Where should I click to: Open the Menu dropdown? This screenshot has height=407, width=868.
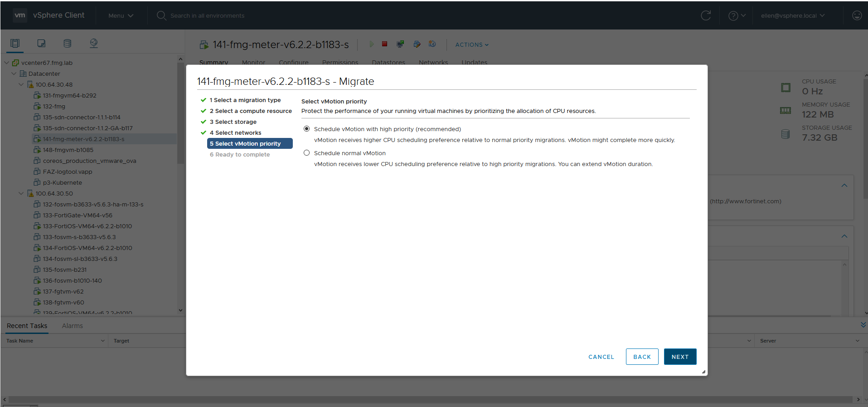[x=121, y=15]
